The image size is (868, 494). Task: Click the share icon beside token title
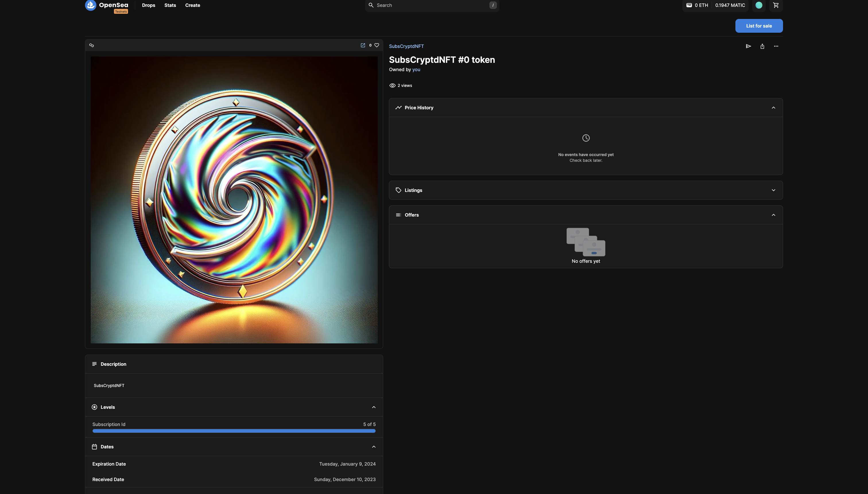pyautogui.click(x=762, y=46)
